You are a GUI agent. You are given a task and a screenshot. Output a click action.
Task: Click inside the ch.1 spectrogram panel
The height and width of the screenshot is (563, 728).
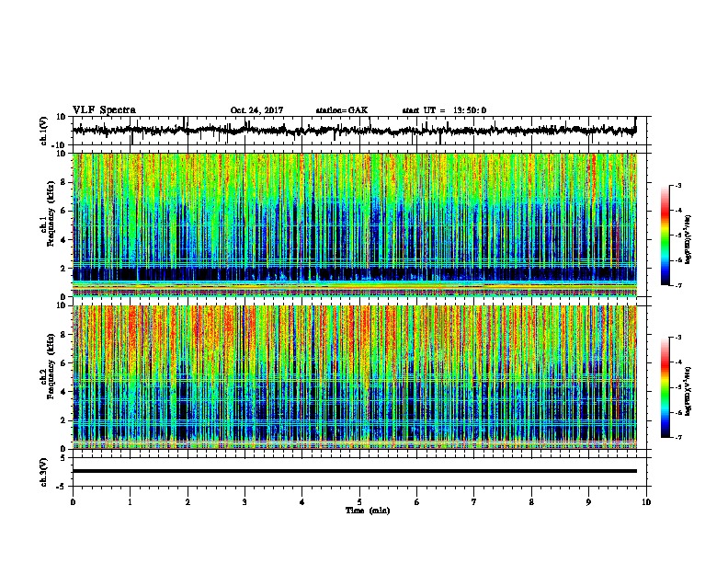tap(355, 224)
